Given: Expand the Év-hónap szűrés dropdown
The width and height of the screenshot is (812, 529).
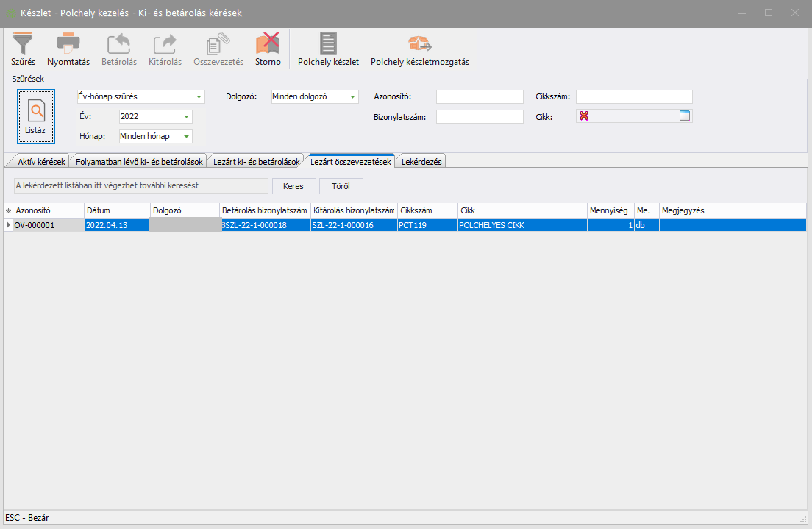Looking at the screenshot, I should 199,97.
